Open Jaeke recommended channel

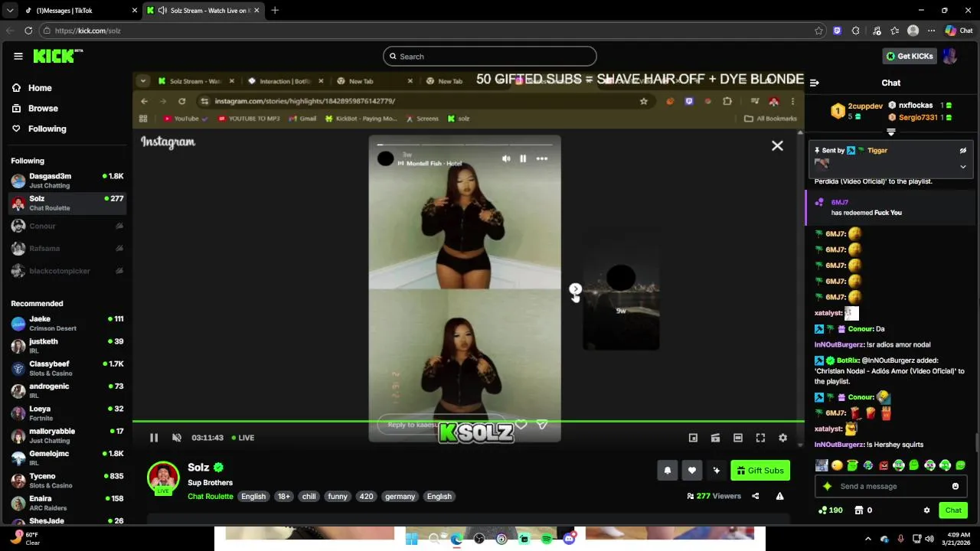point(67,324)
